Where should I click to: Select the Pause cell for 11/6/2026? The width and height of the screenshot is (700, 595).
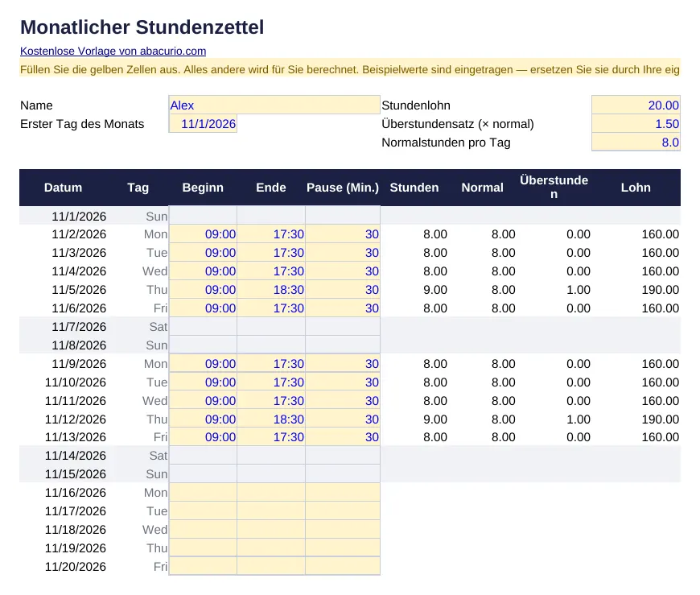[343, 308]
